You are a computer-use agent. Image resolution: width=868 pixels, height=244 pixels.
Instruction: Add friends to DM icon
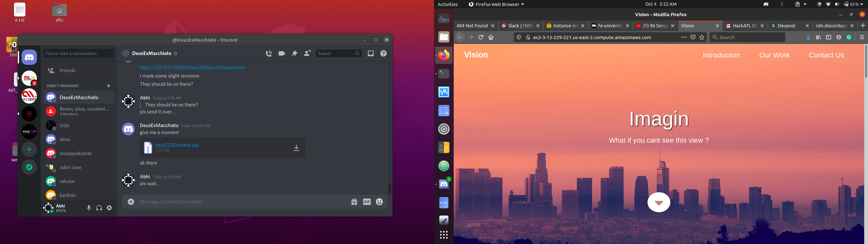[x=307, y=53]
